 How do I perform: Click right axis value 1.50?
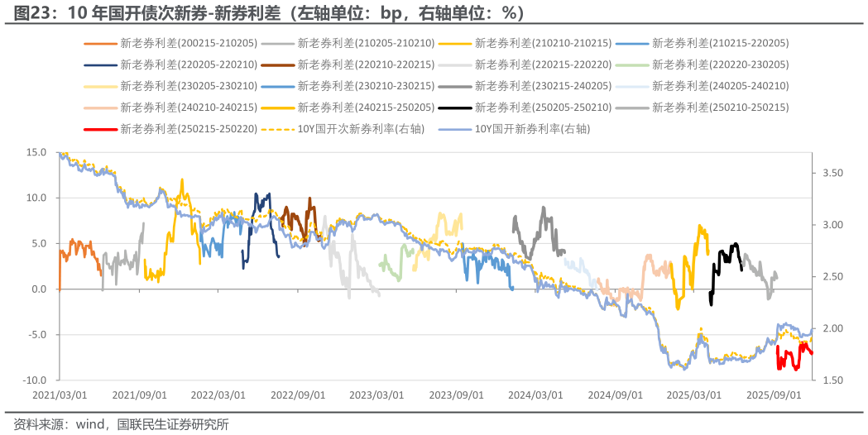click(833, 380)
